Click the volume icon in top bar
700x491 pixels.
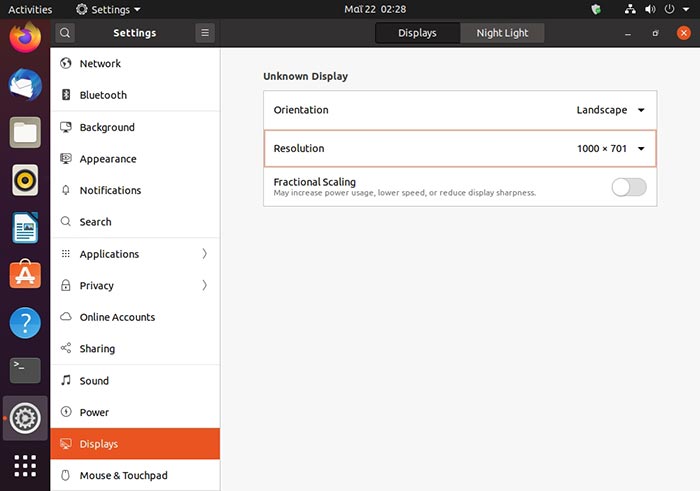click(650, 9)
